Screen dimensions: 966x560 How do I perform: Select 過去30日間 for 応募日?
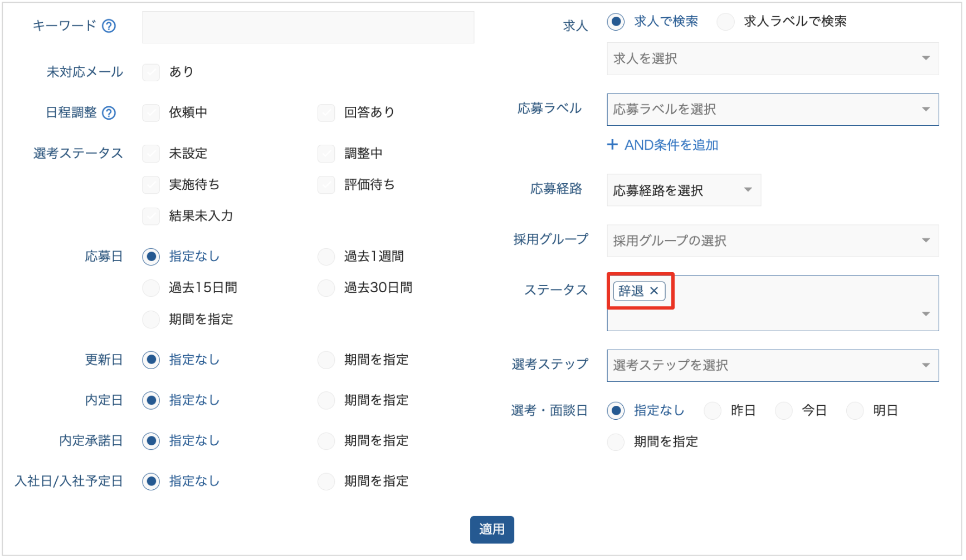tap(326, 288)
